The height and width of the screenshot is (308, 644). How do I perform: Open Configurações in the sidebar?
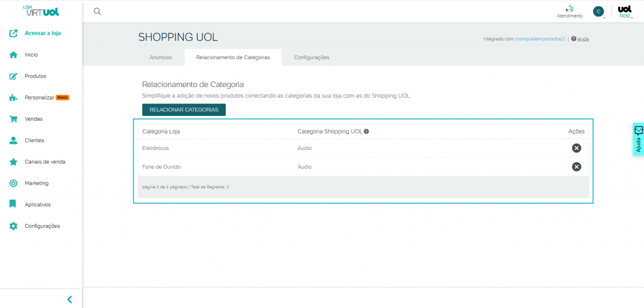click(x=42, y=225)
